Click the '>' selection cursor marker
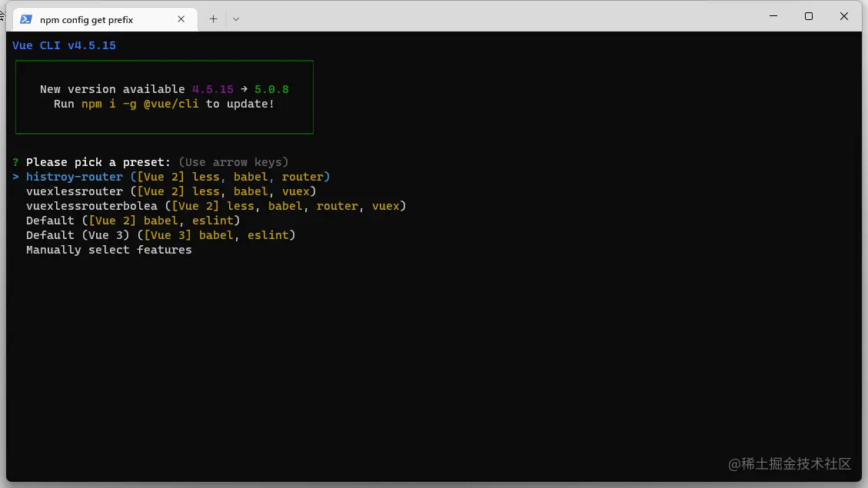Viewport: 868px width, 488px height. (x=15, y=177)
